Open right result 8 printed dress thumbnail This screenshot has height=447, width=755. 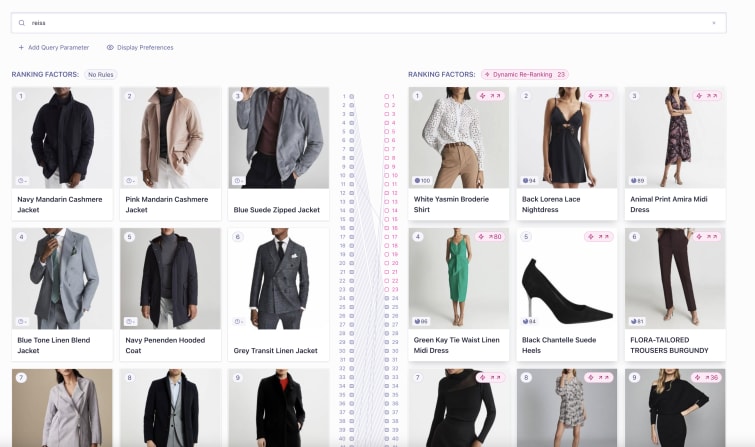567,408
